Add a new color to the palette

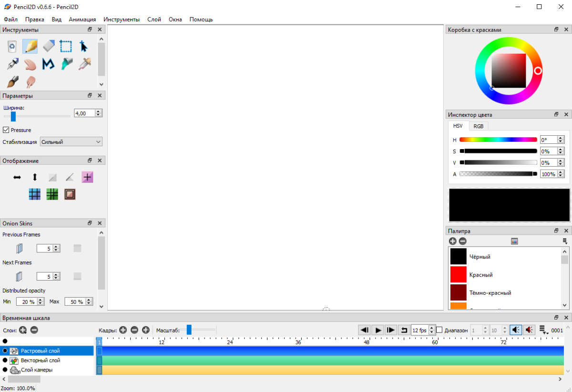point(453,241)
